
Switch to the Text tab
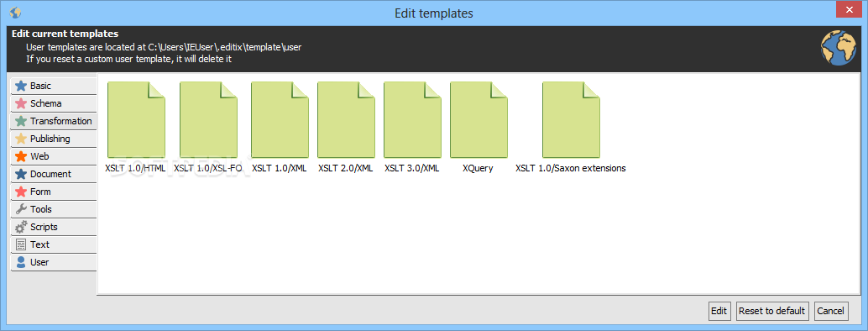point(54,244)
